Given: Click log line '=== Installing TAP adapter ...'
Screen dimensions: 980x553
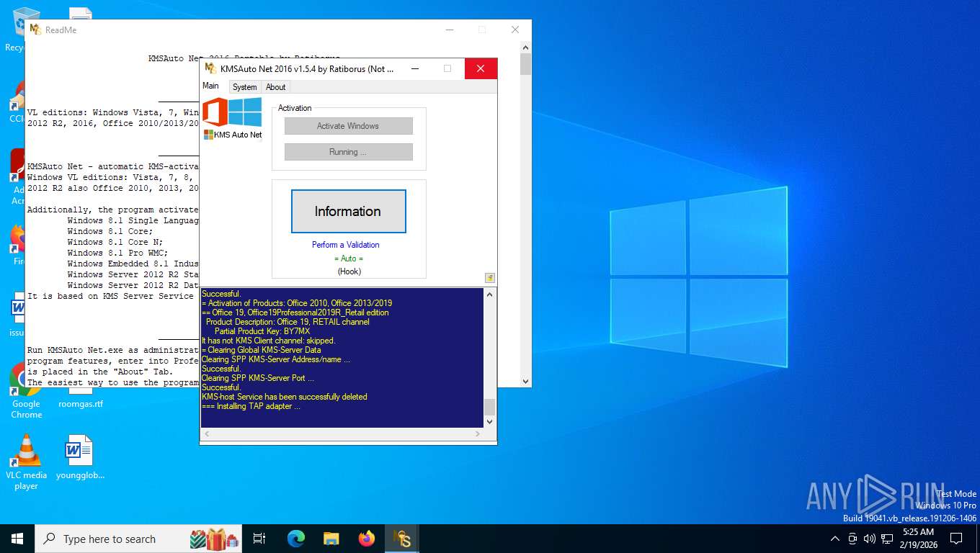Looking at the screenshot, I should click(251, 406).
